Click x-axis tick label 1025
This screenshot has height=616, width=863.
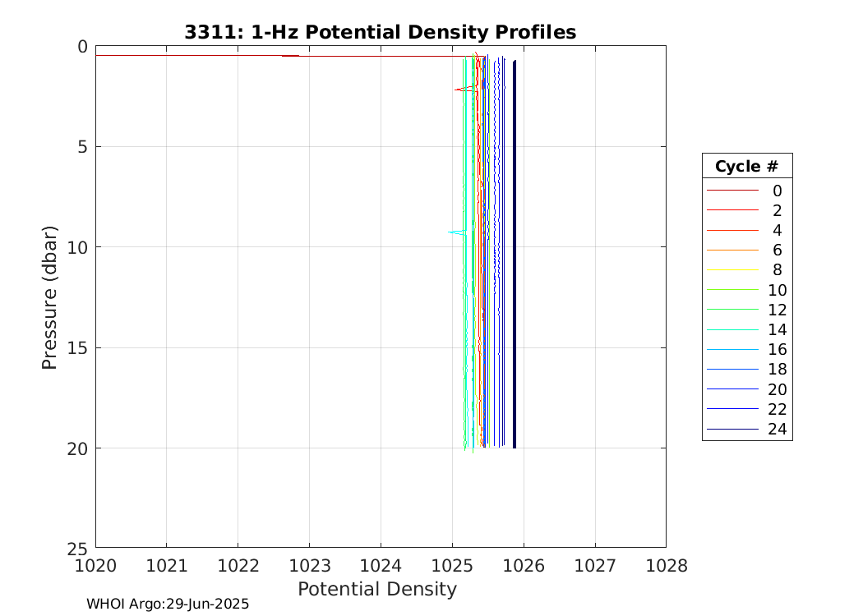coord(452,565)
